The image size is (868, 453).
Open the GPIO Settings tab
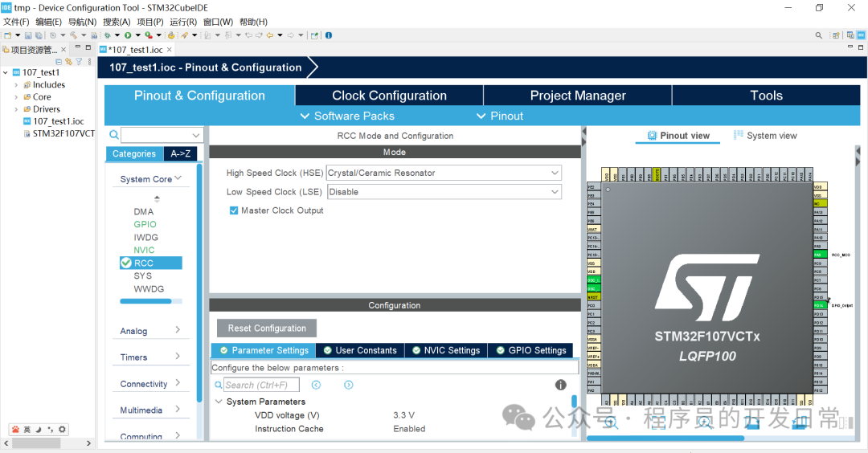click(531, 350)
